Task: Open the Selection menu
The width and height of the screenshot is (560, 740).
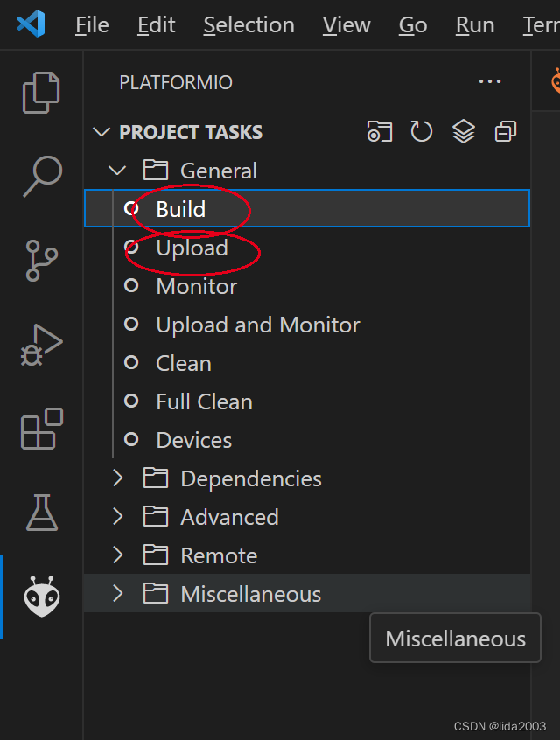Action: (x=248, y=25)
